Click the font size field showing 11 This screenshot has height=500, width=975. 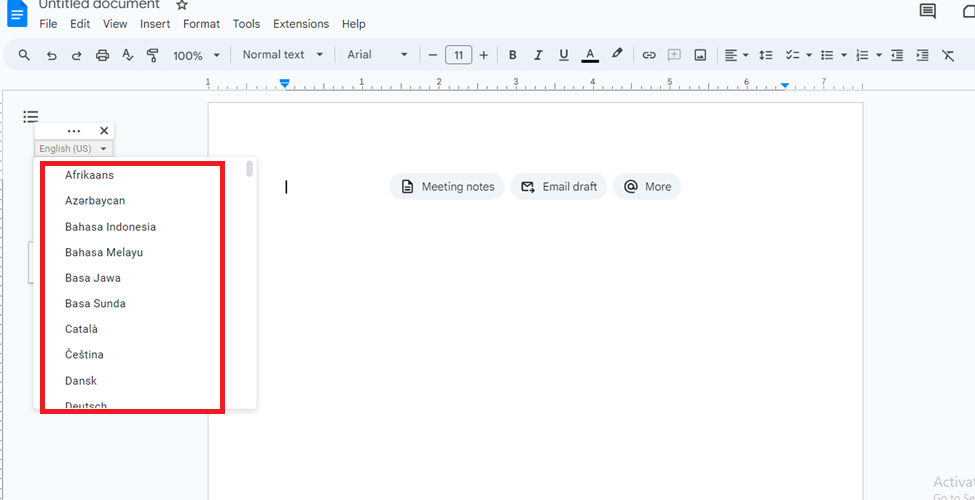[458, 55]
